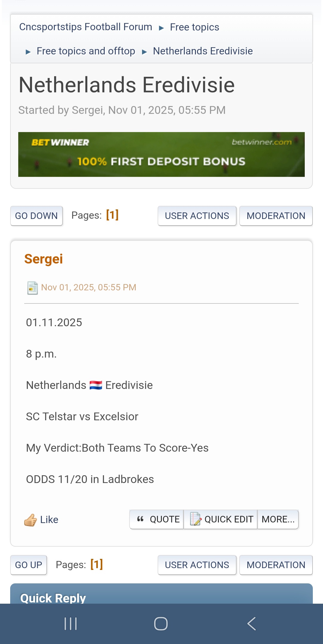This screenshot has height=644, width=323.
Task: Open Free topics breadcrumb link
Action: point(194,27)
